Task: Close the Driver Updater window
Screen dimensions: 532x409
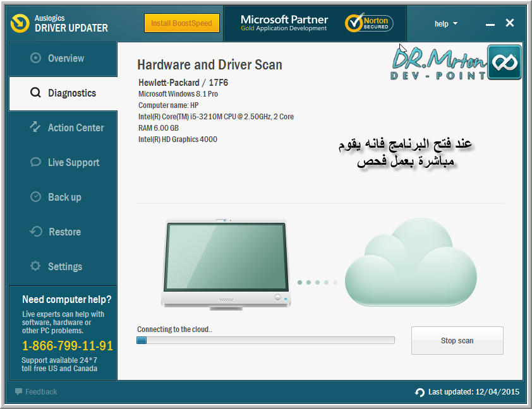Action: (x=510, y=23)
